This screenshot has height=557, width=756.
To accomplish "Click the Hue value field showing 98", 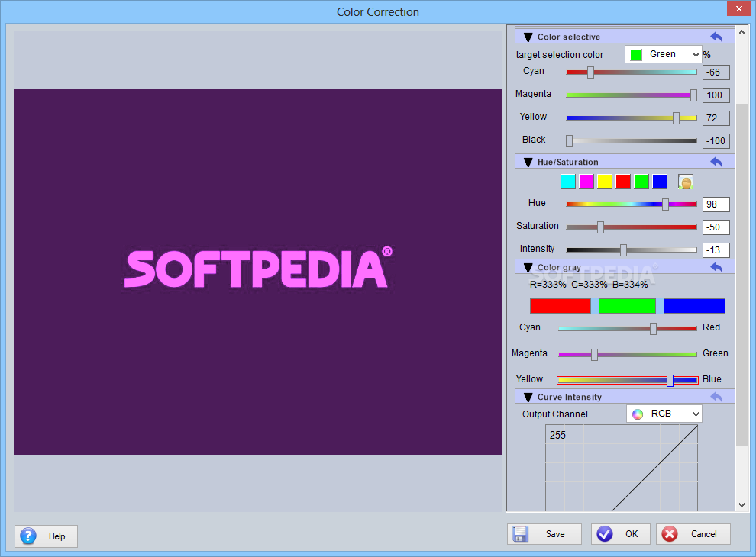I will tap(716, 204).
